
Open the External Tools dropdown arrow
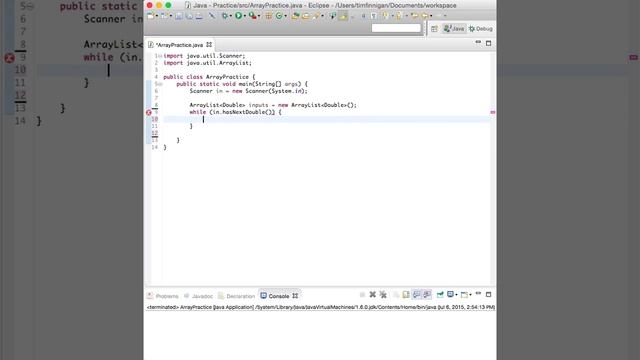[259, 16]
